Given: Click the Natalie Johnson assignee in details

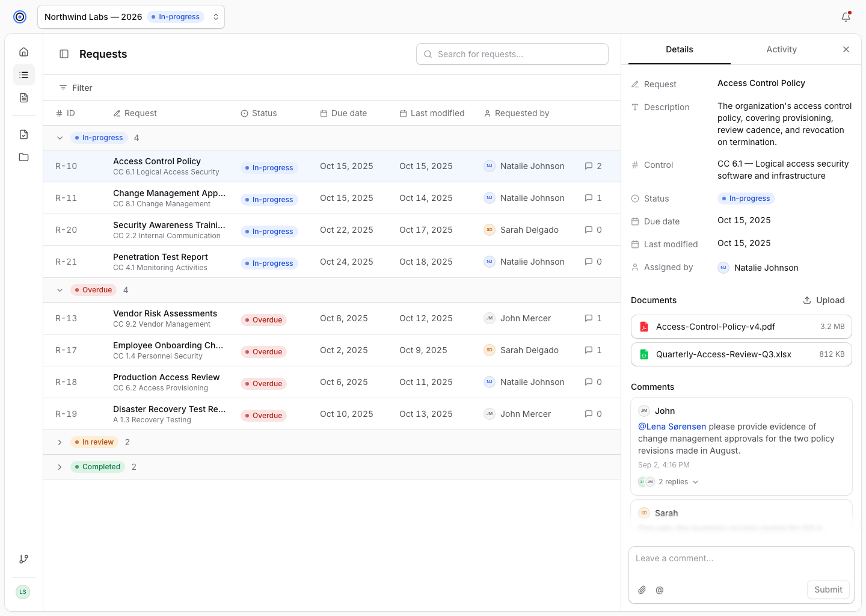Looking at the screenshot, I should click(x=758, y=268).
